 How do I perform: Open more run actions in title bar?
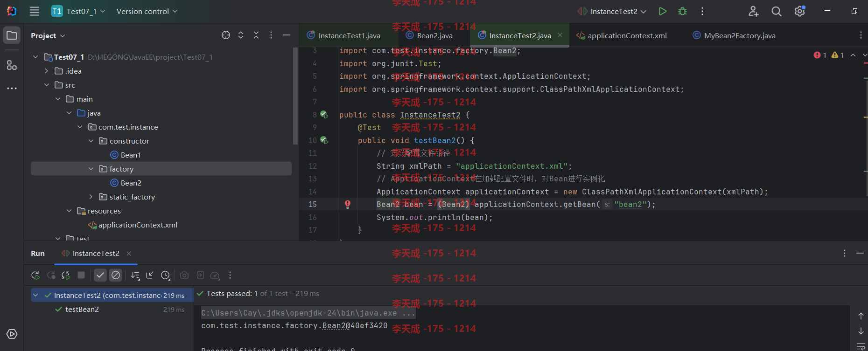click(702, 11)
